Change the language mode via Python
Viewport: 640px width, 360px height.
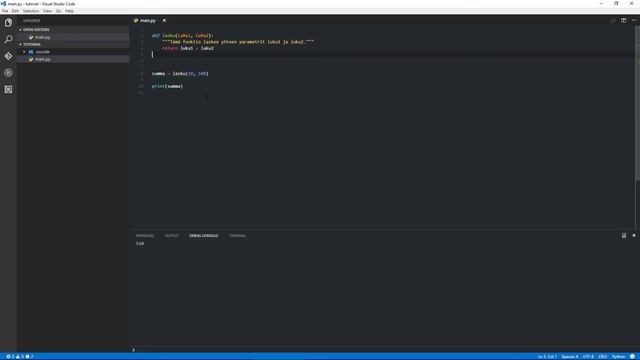(x=618, y=357)
